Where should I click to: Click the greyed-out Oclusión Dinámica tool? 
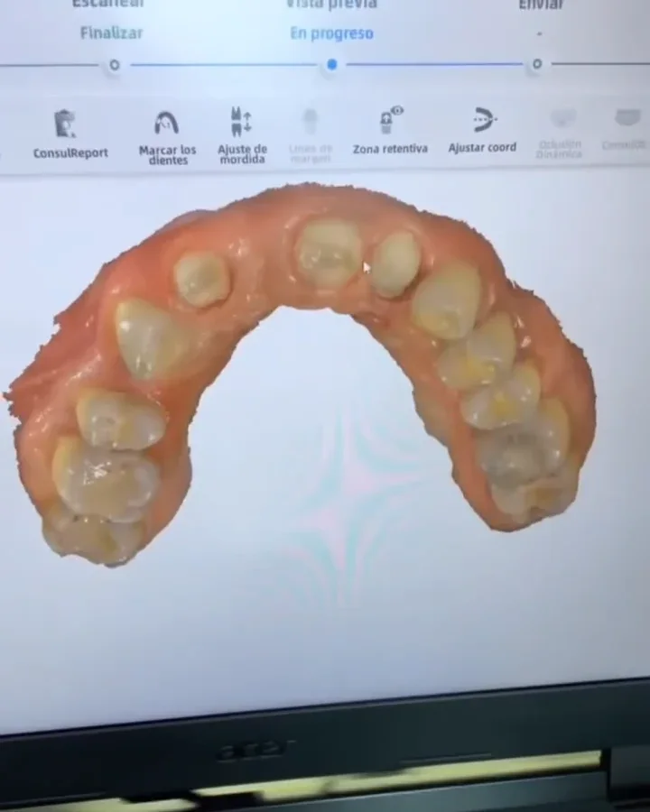560,134
